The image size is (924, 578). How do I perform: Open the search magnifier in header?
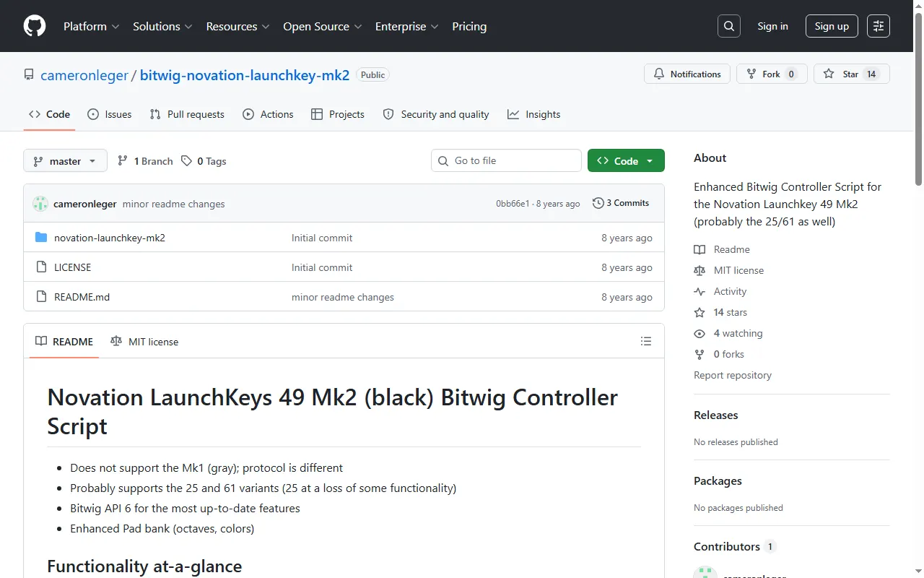729,26
